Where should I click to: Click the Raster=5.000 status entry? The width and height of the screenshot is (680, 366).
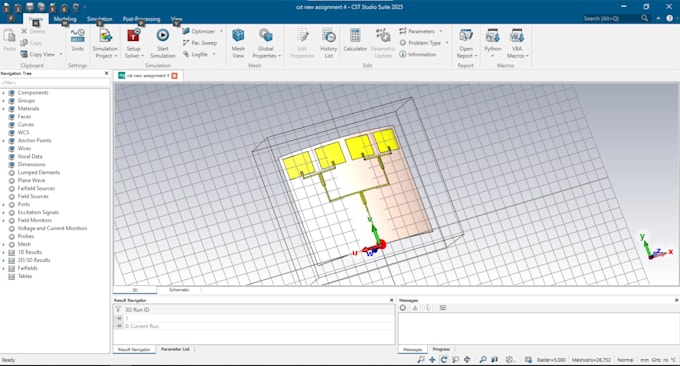click(551, 360)
